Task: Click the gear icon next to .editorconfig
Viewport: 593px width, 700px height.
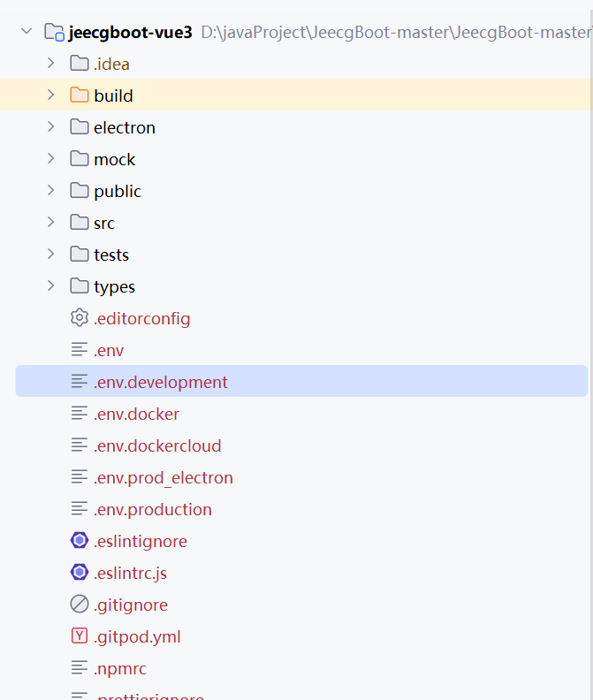Action: [x=80, y=318]
